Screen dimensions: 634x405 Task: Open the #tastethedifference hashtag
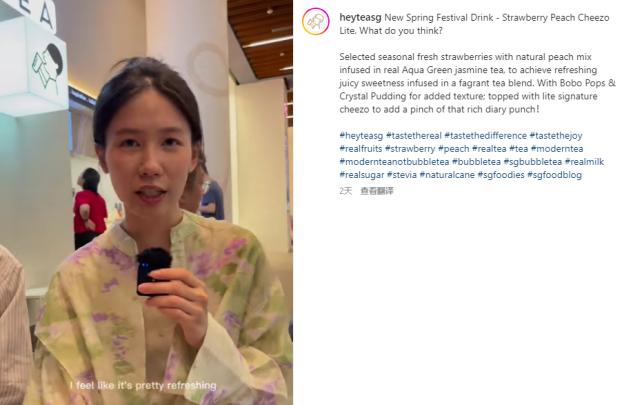[x=485, y=136]
